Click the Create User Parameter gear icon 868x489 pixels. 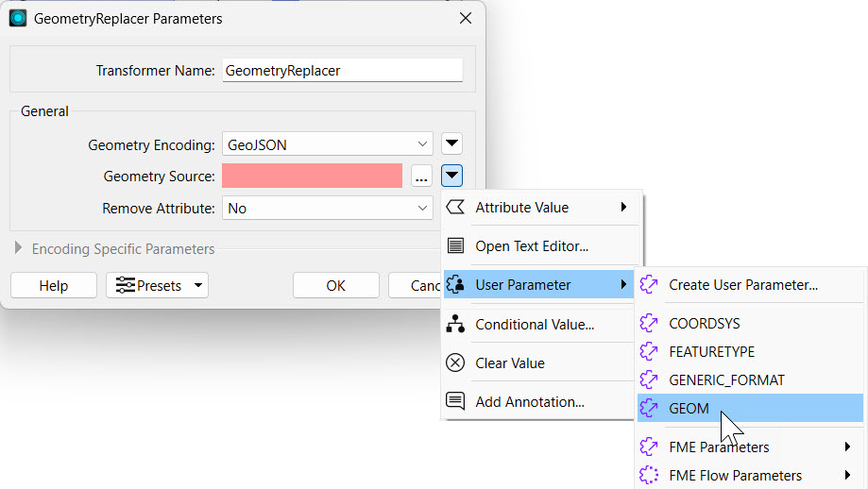(649, 285)
